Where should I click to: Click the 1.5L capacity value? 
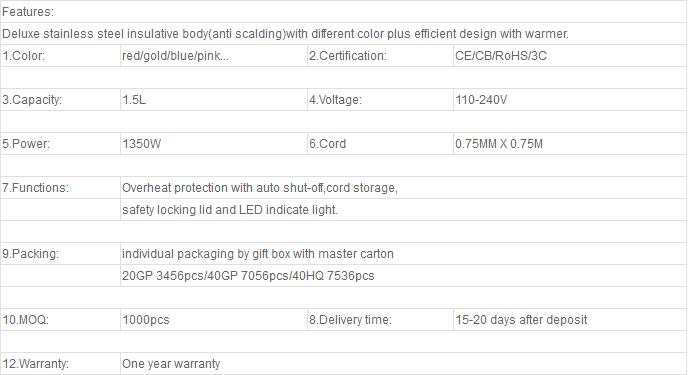(x=134, y=100)
